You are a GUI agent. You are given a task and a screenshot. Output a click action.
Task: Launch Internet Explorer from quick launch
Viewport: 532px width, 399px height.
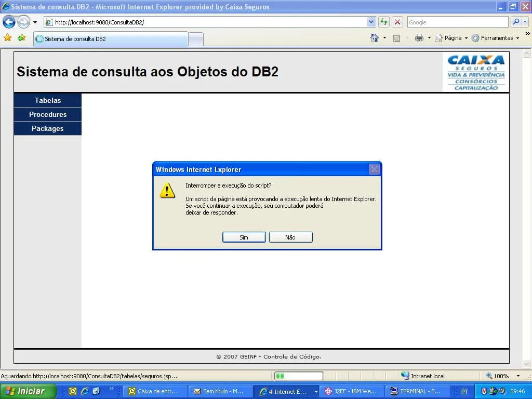click(85, 391)
